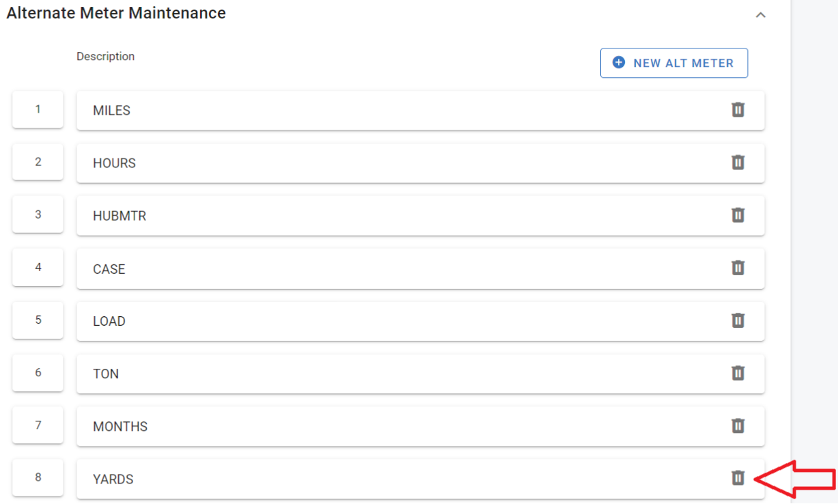Screen dimensions: 838x504
Task: Click into the HOURS description field
Action: (x=396, y=163)
